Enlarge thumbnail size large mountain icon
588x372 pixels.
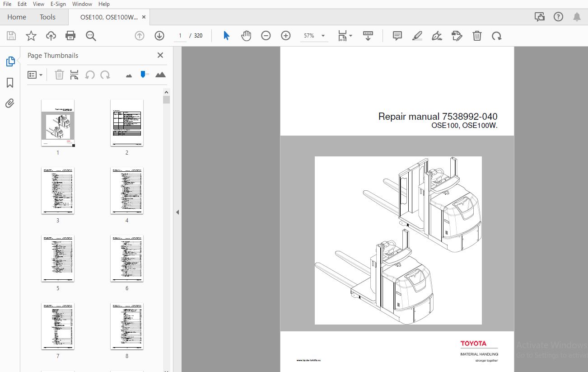pyautogui.click(x=160, y=75)
